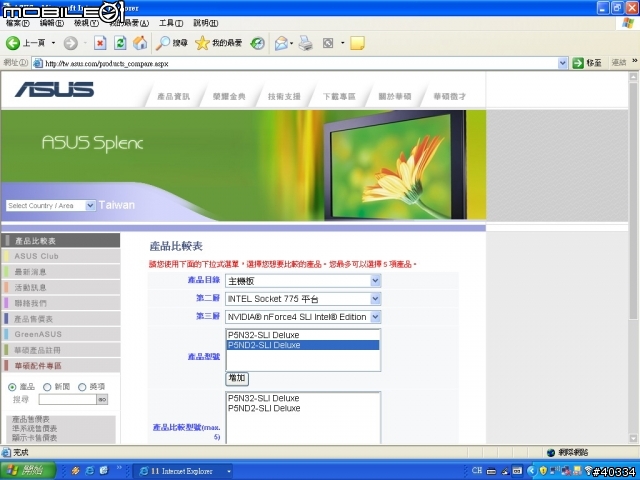This screenshot has height=480, width=640.
Task: Open the Start button on taskbar
Action: click(x=28, y=470)
